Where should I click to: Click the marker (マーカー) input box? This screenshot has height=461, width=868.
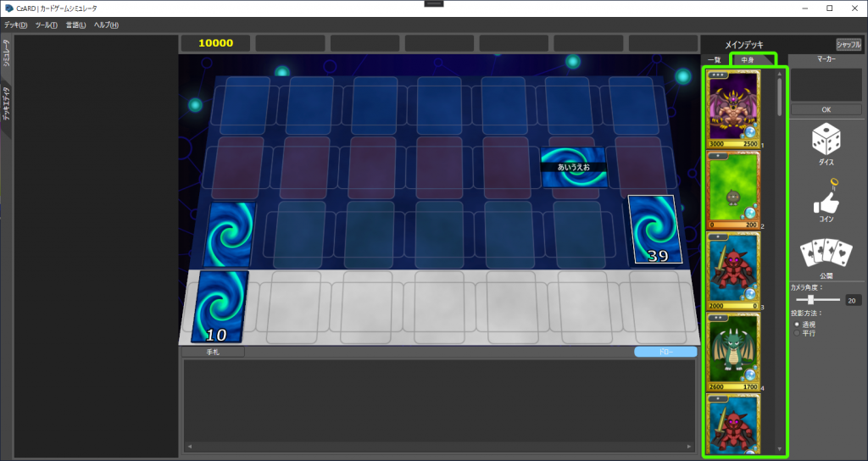coord(826,85)
